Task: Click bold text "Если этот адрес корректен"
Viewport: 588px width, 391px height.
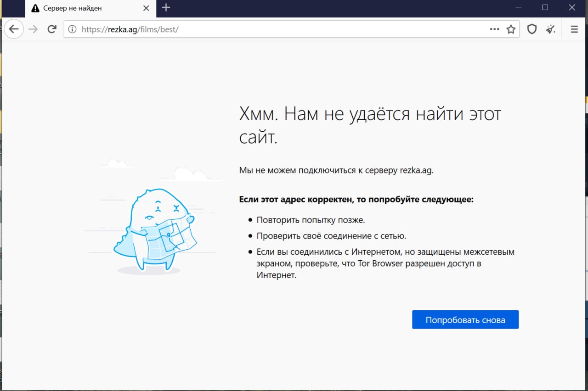Action: pyautogui.click(x=295, y=200)
